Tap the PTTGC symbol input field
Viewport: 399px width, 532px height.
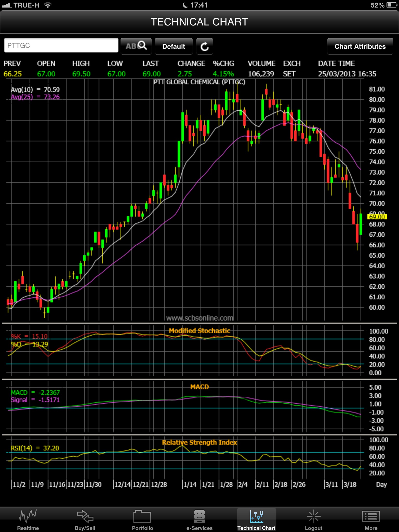click(x=61, y=45)
